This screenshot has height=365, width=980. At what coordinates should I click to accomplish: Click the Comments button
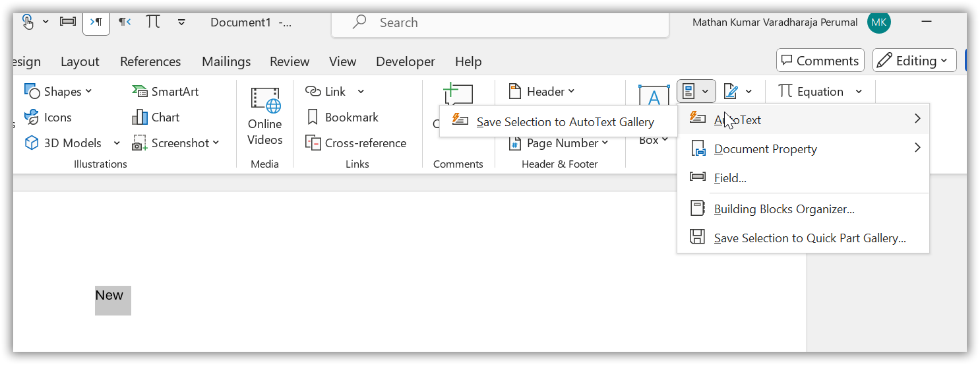(820, 61)
